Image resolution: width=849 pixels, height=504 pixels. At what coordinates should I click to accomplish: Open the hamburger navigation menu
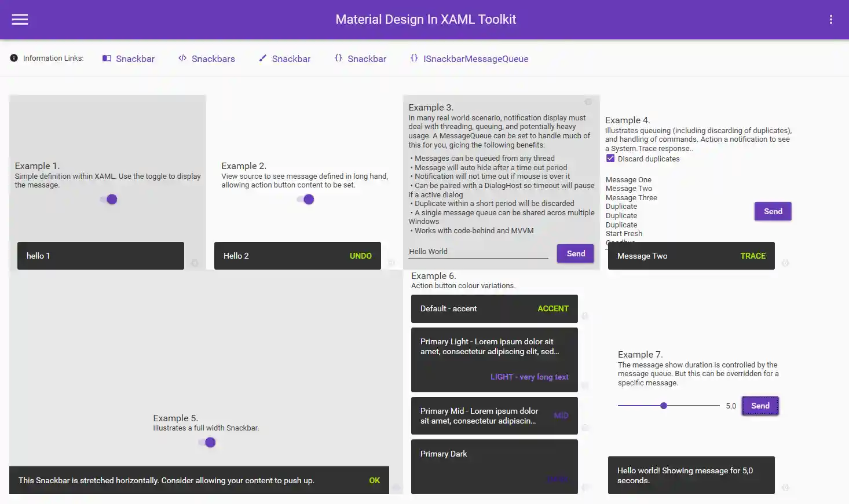point(20,20)
